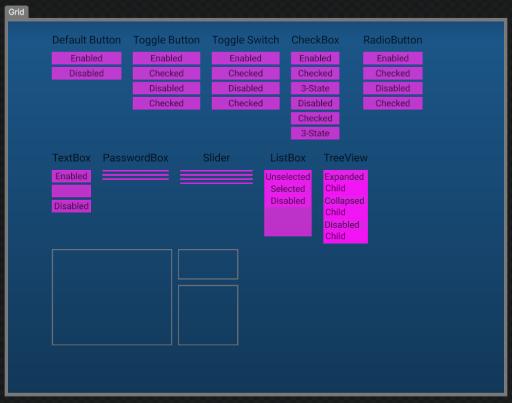Screen dimensions: 512x403
Task: Expand the Collapsed TreeView node
Action: pyautogui.click(x=344, y=201)
